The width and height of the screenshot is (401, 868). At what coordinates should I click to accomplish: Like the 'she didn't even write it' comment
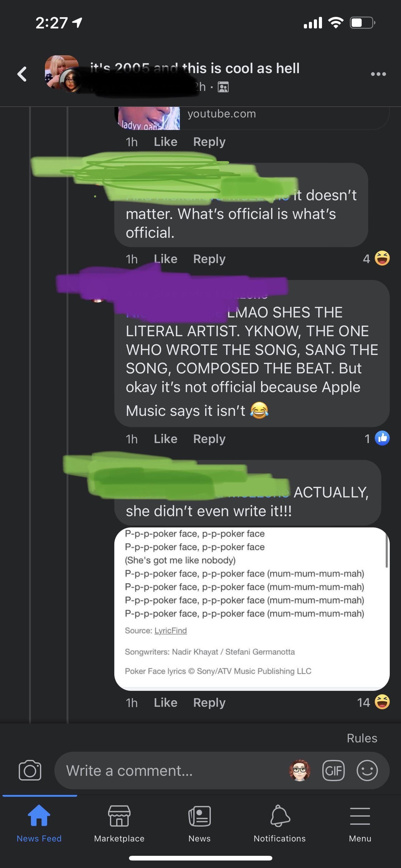[165, 702]
